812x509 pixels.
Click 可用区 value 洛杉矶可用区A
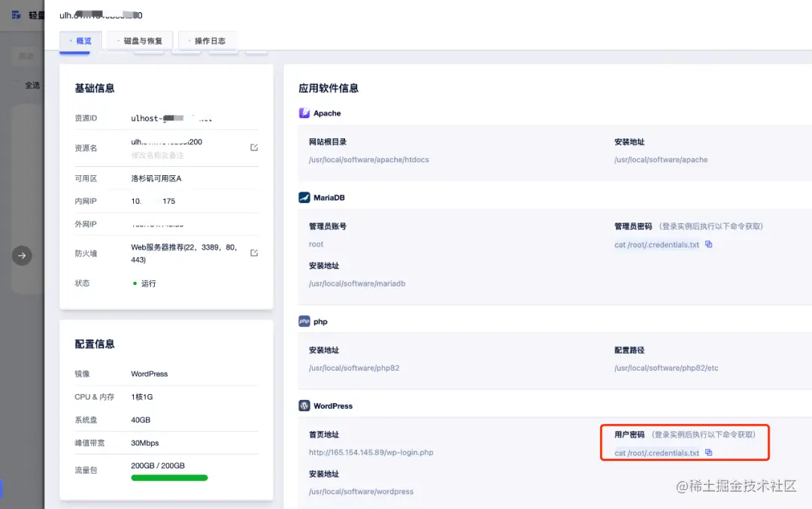[156, 178]
